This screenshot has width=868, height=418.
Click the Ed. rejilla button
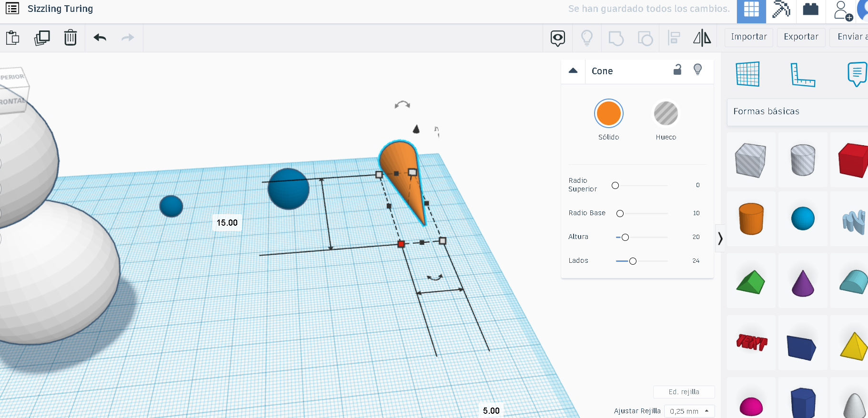click(684, 392)
